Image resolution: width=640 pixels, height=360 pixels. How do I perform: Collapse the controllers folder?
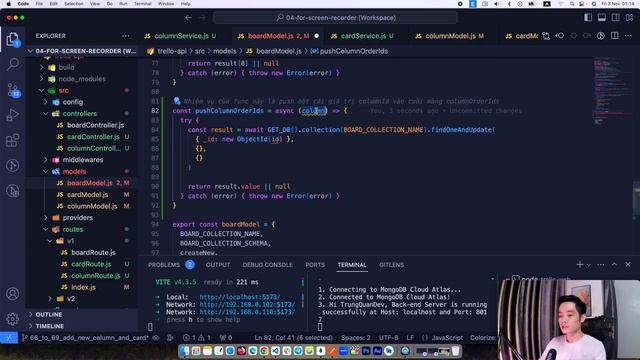coord(45,113)
